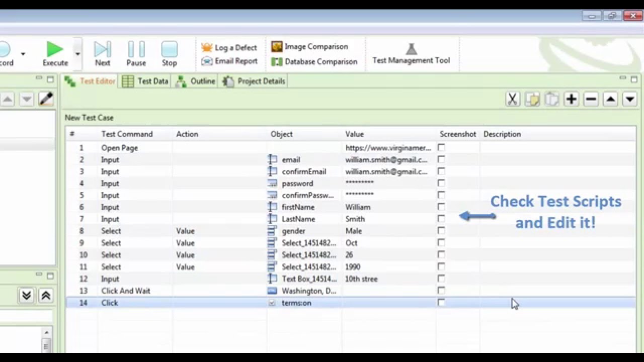Run the test with the Execute button
This screenshot has height=362, width=644.
[55, 54]
